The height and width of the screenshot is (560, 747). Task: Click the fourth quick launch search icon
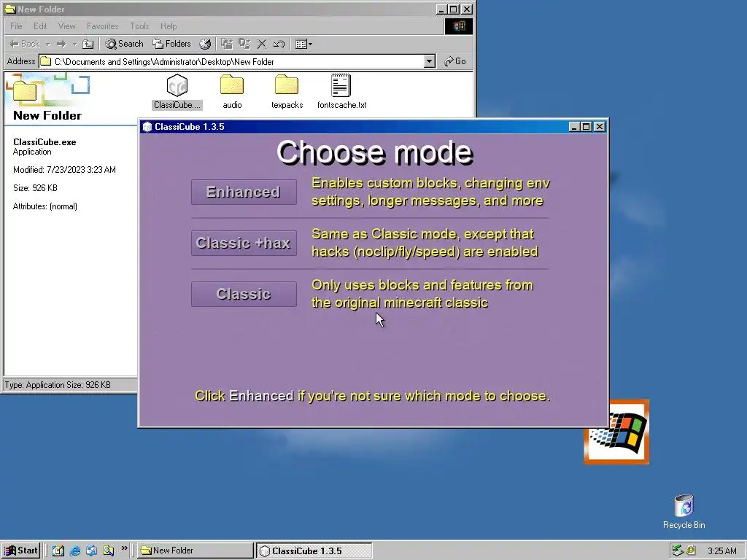pyautogui.click(x=108, y=551)
